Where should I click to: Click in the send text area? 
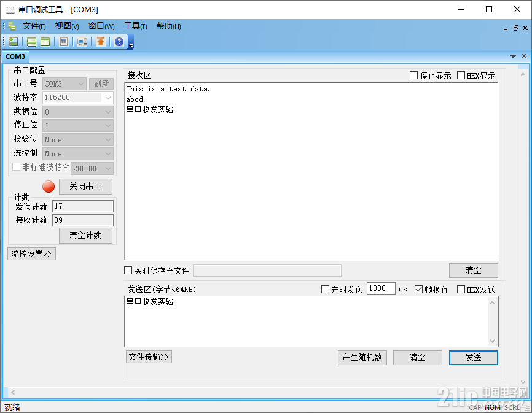point(306,322)
